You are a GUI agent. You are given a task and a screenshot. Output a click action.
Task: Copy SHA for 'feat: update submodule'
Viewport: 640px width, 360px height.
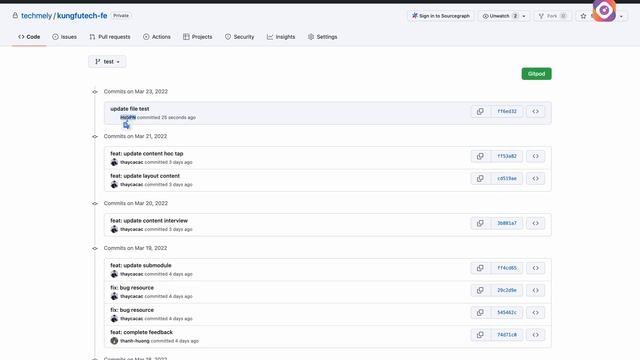tap(480, 268)
